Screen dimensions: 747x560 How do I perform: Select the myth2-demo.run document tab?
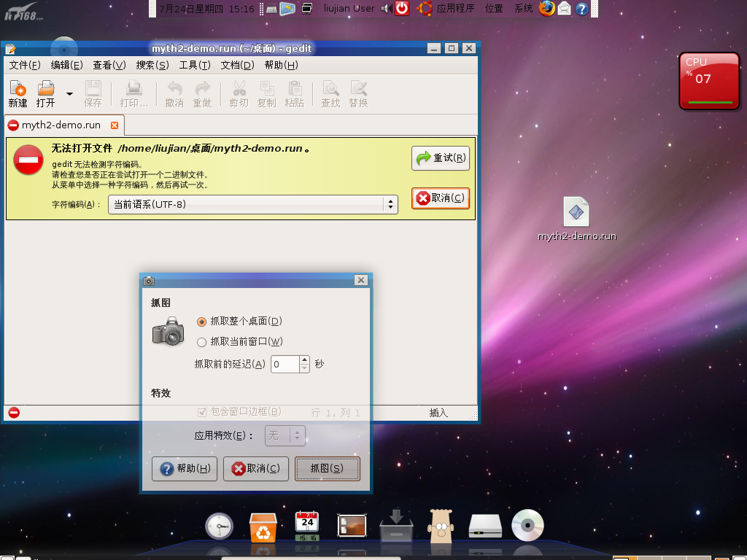pos(61,125)
